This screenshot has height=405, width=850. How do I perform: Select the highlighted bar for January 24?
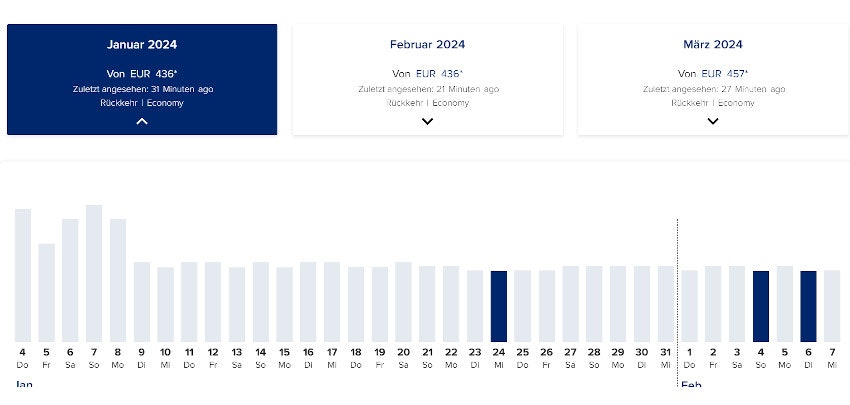coord(499,306)
